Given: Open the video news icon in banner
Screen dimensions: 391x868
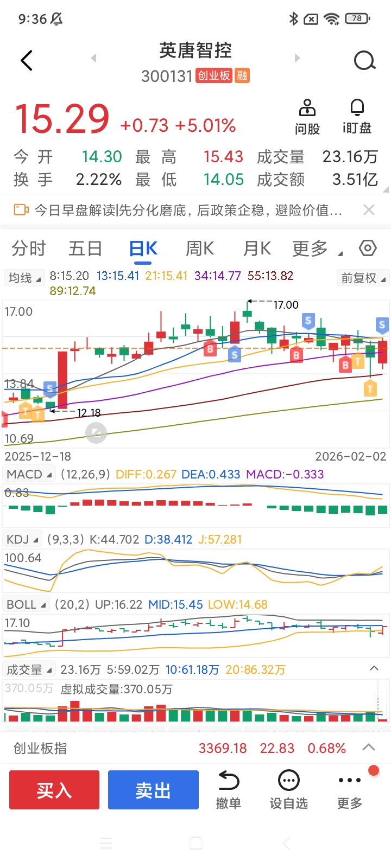Looking at the screenshot, I should point(21,209).
